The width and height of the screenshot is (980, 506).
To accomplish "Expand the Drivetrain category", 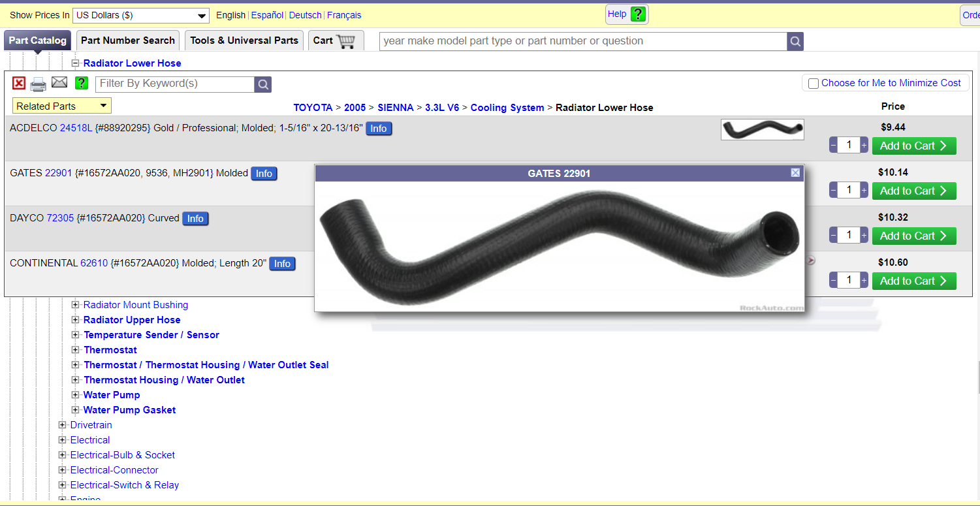I will click(x=62, y=425).
